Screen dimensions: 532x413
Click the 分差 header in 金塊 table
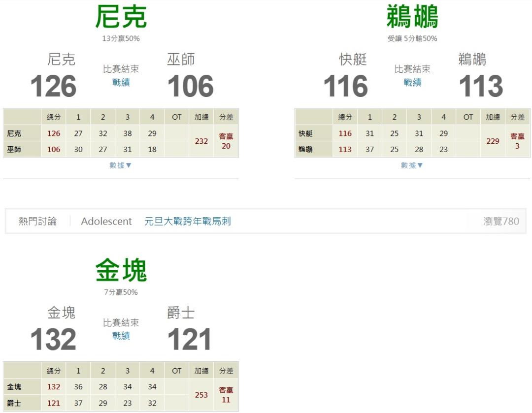pos(226,371)
